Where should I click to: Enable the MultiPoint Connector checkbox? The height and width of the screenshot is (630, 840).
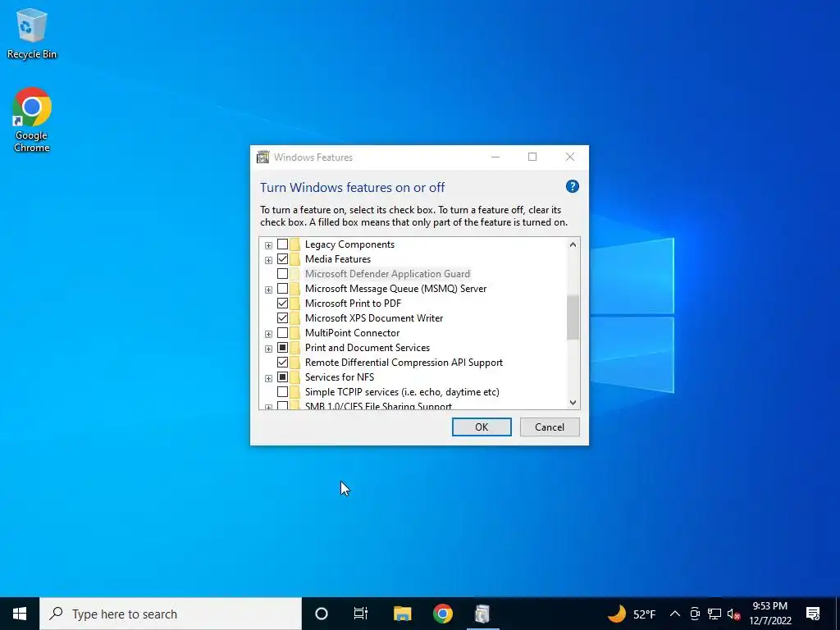point(282,333)
